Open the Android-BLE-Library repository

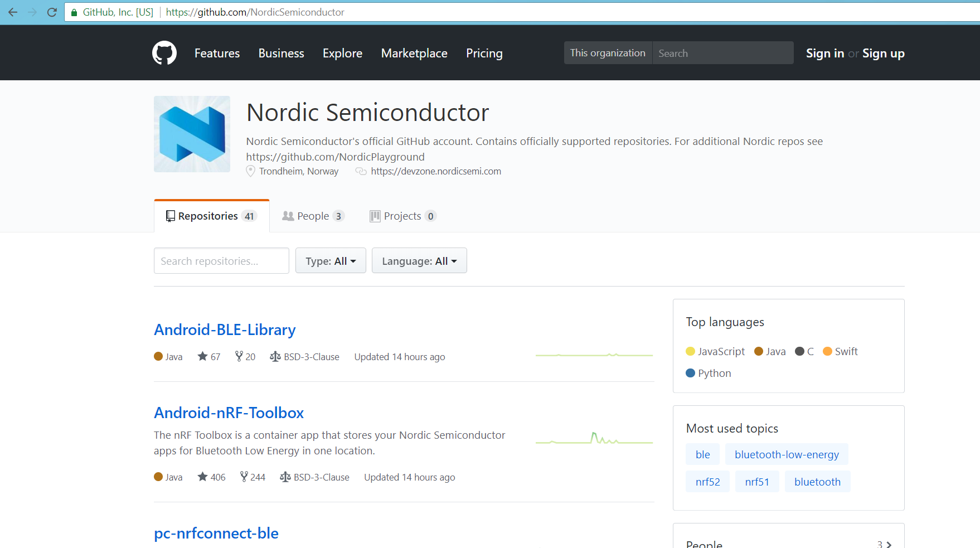click(225, 329)
